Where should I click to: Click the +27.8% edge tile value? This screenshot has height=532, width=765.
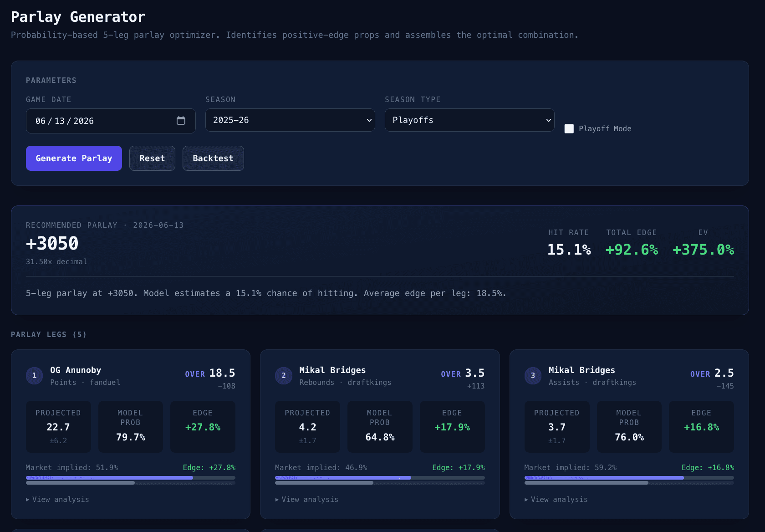pyautogui.click(x=203, y=427)
